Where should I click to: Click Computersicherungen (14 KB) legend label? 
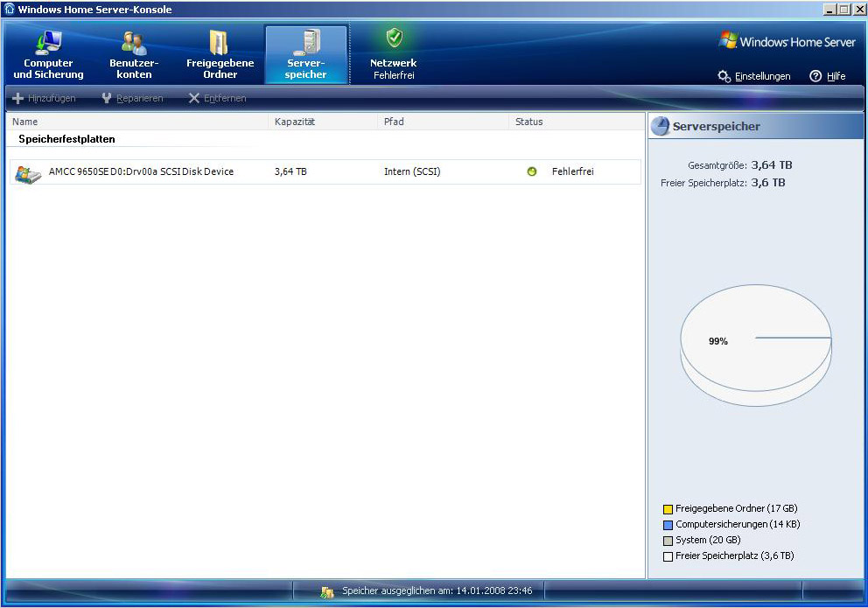738,524
